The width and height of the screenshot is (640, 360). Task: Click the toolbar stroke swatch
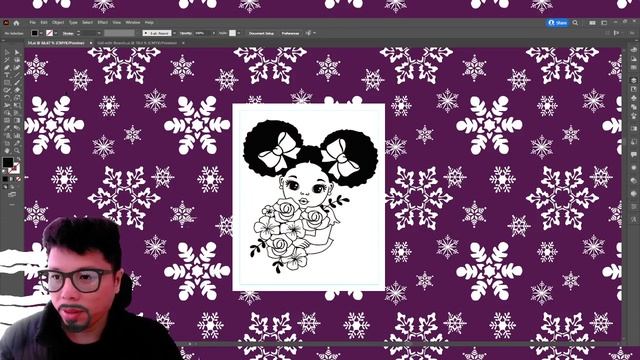pos(15,168)
